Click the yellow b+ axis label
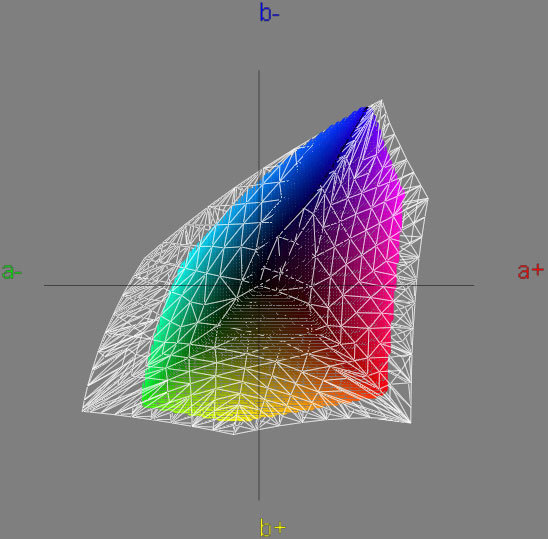Viewport: 548px width, 539px height. (273, 526)
